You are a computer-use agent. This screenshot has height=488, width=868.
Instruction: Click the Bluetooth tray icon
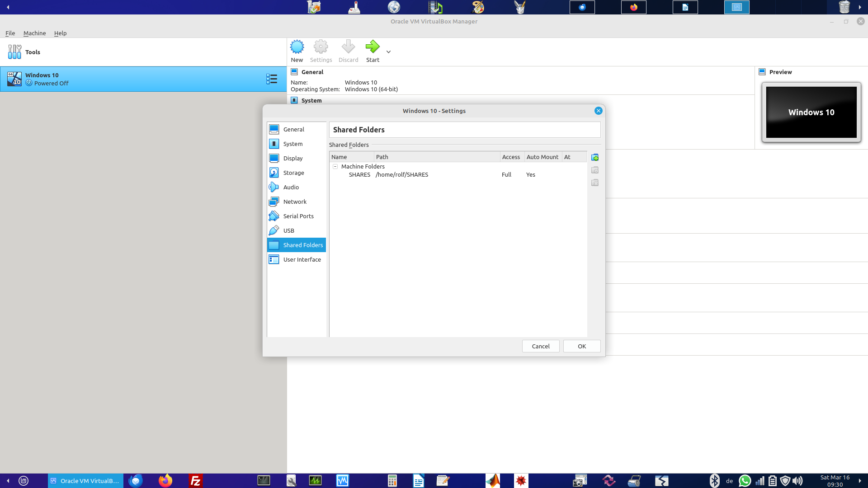tap(714, 481)
